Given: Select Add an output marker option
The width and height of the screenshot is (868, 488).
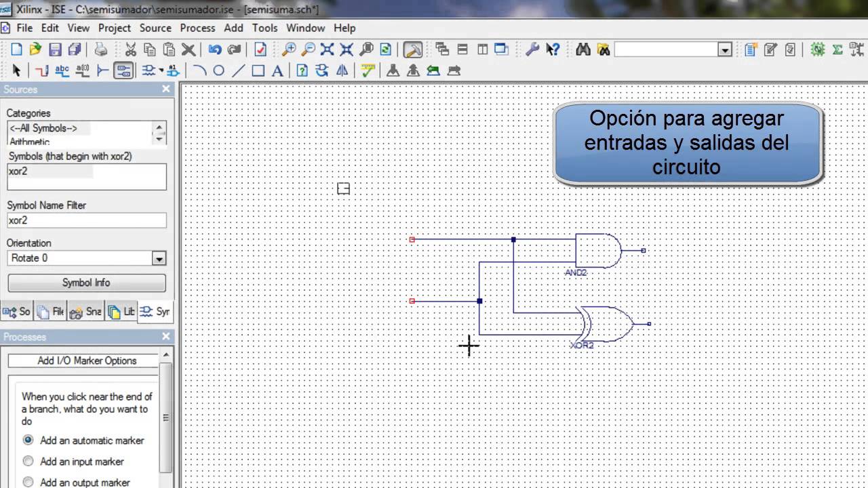Looking at the screenshot, I should point(28,482).
